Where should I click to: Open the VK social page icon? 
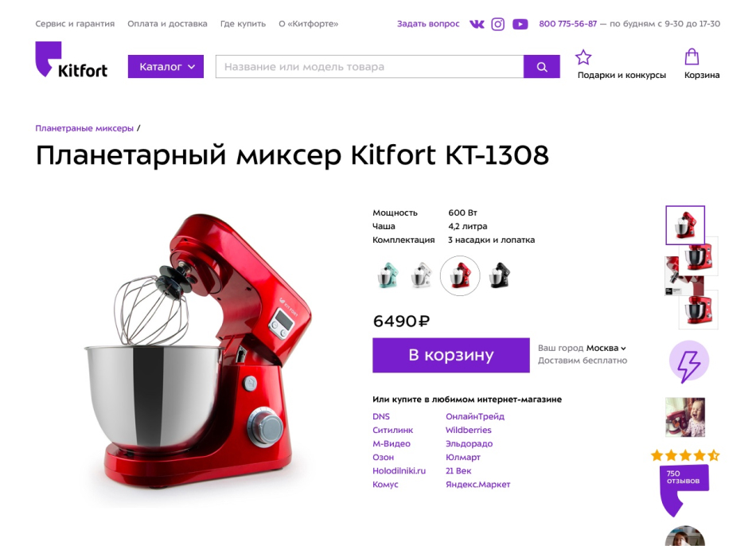477,24
